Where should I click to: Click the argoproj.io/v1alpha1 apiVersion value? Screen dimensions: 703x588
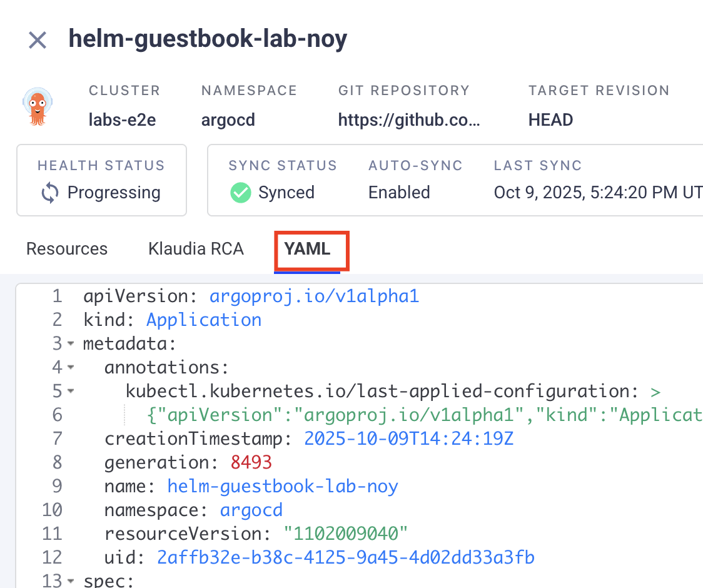314,295
